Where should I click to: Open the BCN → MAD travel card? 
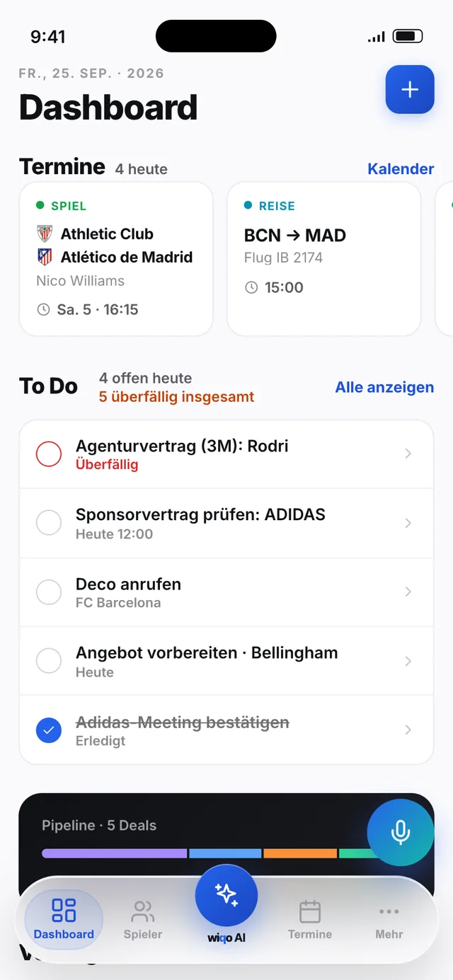(x=324, y=258)
